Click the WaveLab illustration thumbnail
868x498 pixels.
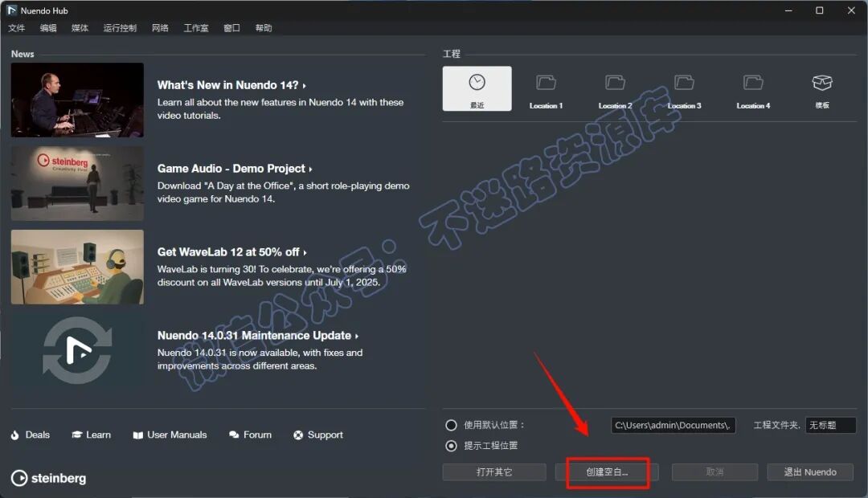click(77, 267)
